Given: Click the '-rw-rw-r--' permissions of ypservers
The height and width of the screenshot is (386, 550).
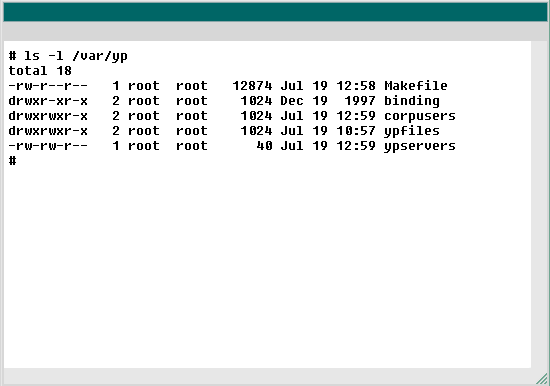Looking at the screenshot, I should tap(48, 146).
